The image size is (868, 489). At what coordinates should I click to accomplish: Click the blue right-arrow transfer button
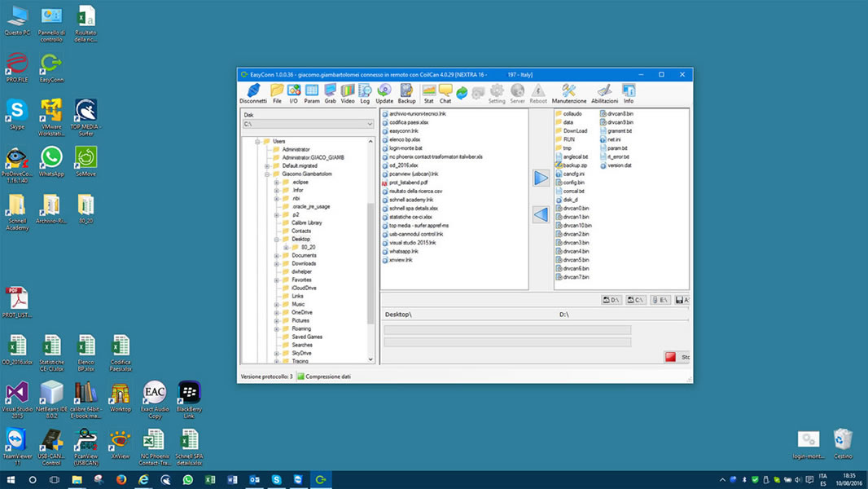541,178
